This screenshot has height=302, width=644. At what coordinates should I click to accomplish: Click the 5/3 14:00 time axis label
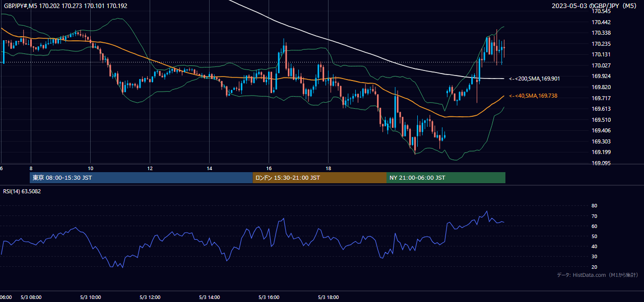(x=209, y=297)
